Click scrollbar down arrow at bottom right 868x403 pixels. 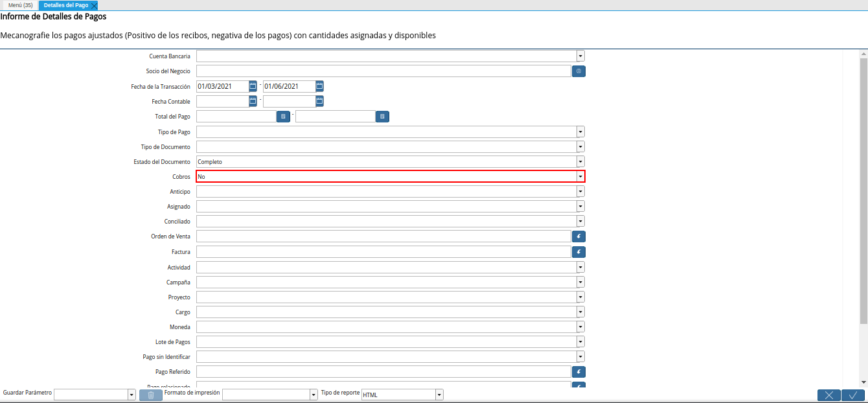[863, 383]
